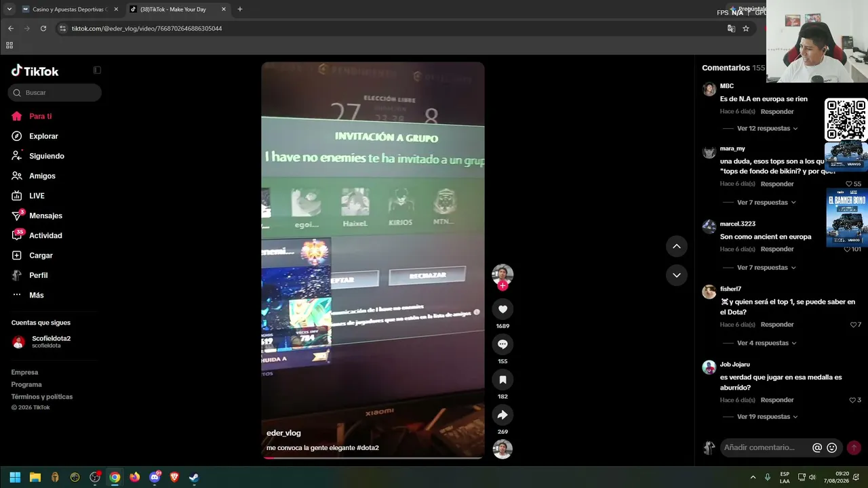Expand Ver 4 respuestas replies
Image resolution: width=868 pixels, height=488 pixels.
766,343
